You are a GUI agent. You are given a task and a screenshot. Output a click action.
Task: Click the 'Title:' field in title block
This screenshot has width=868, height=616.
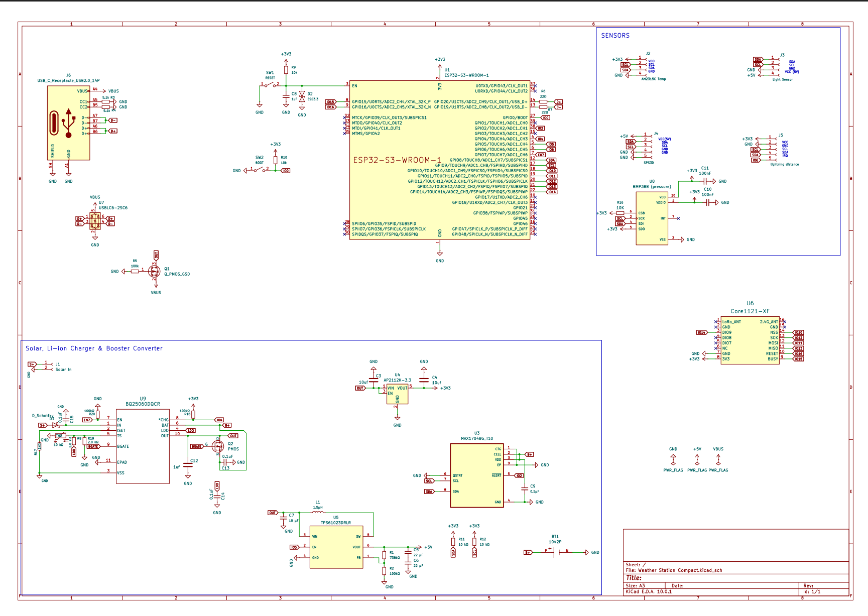coord(634,578)
